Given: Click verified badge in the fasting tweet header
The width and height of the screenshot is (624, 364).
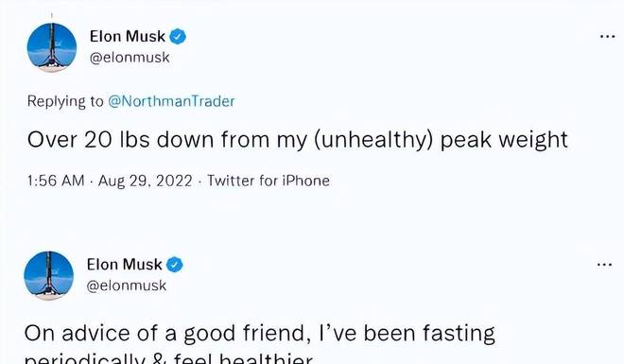Looking at the screenshot, I should (175, 265).
